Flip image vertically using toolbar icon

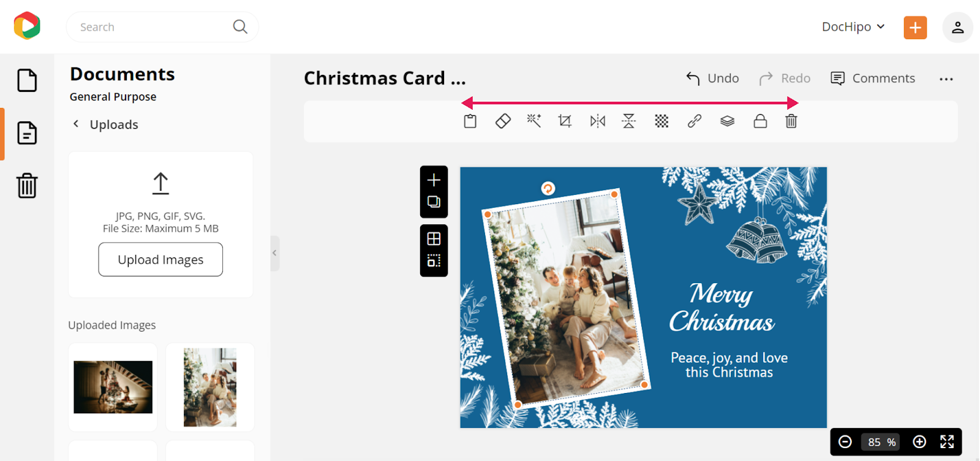pyautogui.click(x=629, y=121)
